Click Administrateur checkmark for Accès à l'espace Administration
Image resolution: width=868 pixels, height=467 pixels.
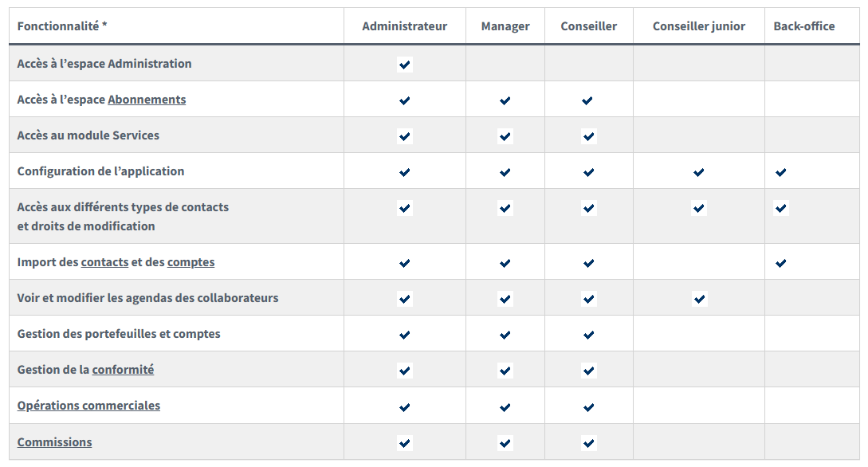(x=405, y=65)
